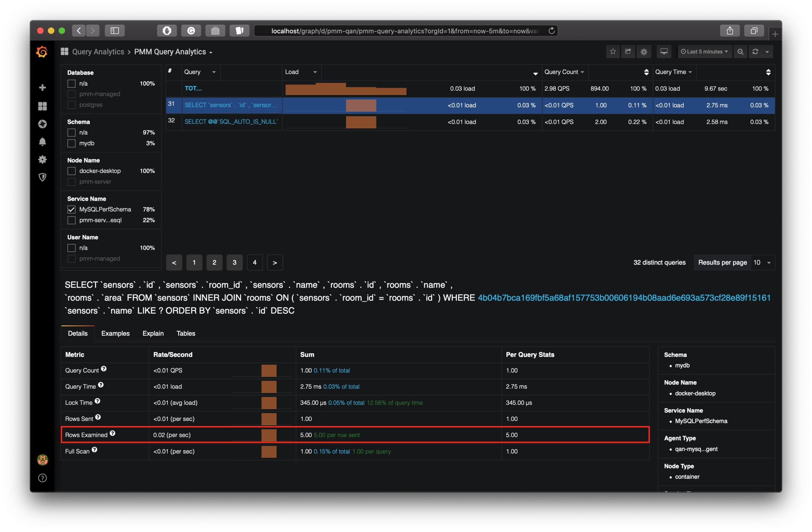The image size is (812, 532).
Task: Refresh the dashboard with refresh icon
Action: 756,51
